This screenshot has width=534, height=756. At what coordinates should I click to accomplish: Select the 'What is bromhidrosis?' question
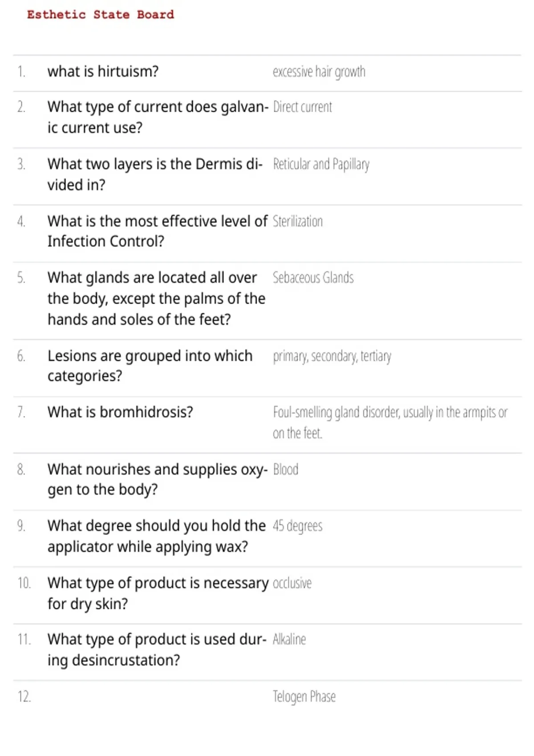120,412
